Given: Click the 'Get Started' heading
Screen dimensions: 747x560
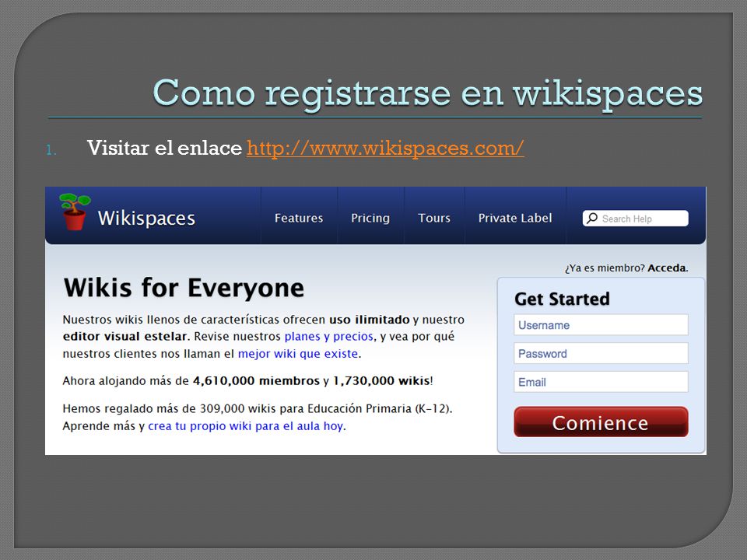Looking at the screenshot, I should click(x=562, y=299).
